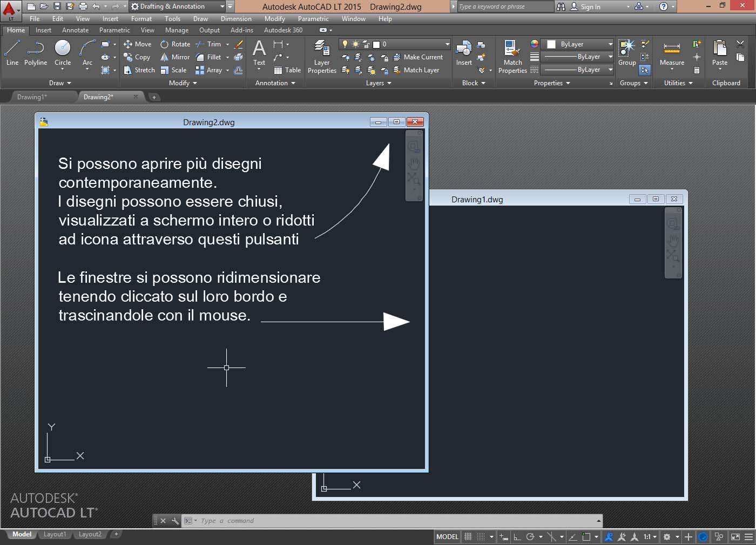Toggle object snap in status bar

tap(586, 537)
